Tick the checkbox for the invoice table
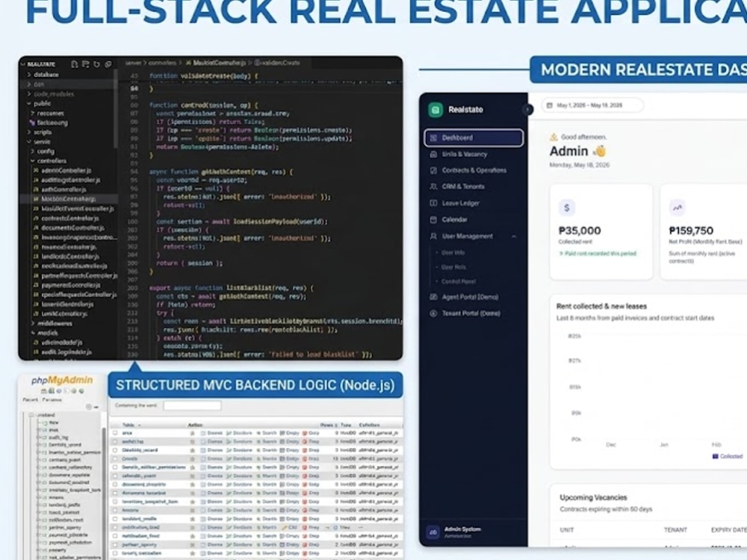 (x=115, y=511)
